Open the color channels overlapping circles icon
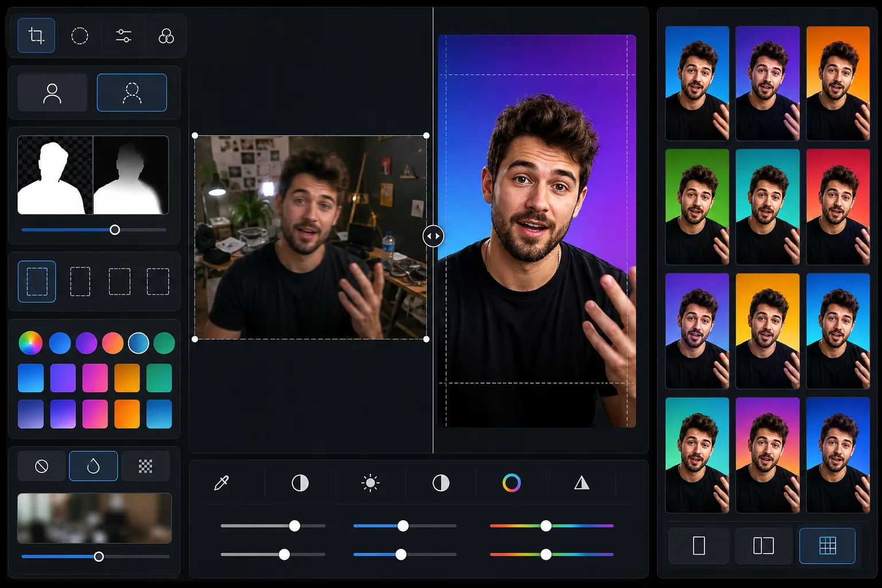Viewport: 882px width, 588px height. [x=166, y=36]
